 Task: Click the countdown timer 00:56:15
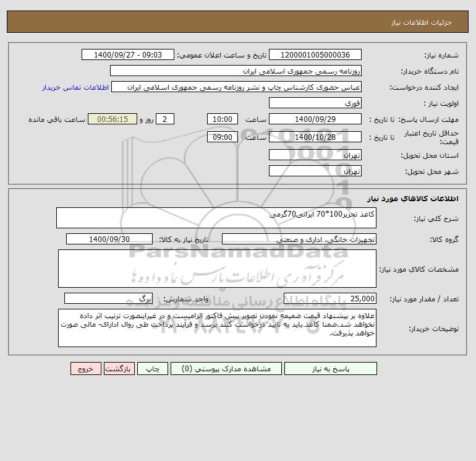[x=113, y=119]
